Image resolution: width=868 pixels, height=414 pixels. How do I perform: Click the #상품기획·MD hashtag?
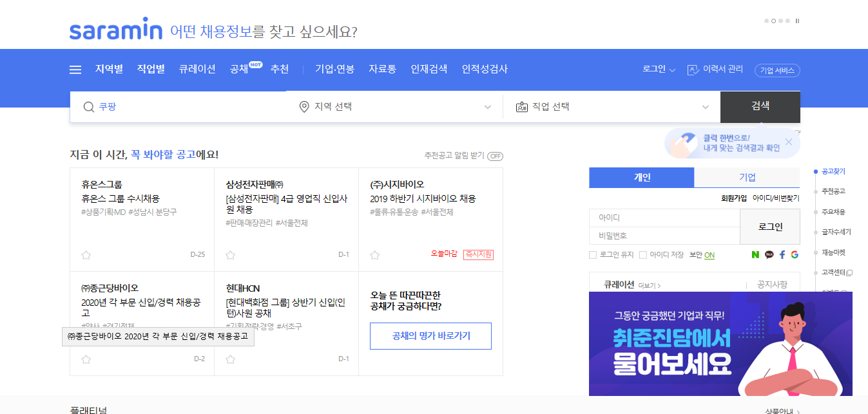tap(104, 212)
